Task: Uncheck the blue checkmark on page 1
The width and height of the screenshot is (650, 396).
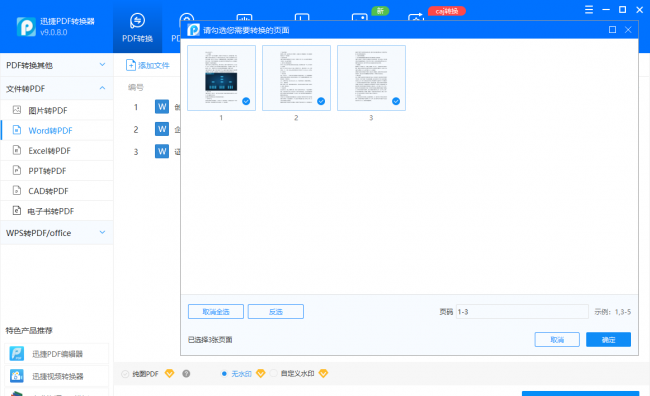Action: click(x=246, y=101)
